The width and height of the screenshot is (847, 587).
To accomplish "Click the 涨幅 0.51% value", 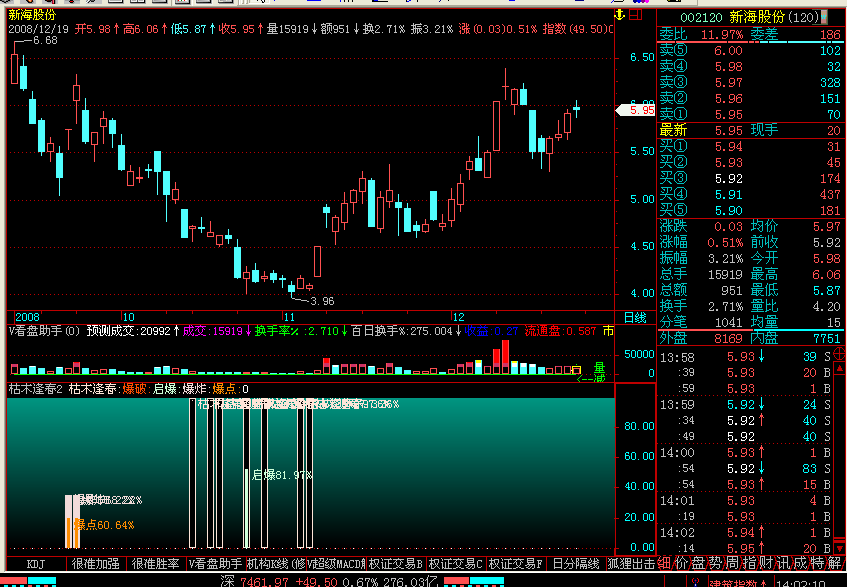I will click(725, 242).
